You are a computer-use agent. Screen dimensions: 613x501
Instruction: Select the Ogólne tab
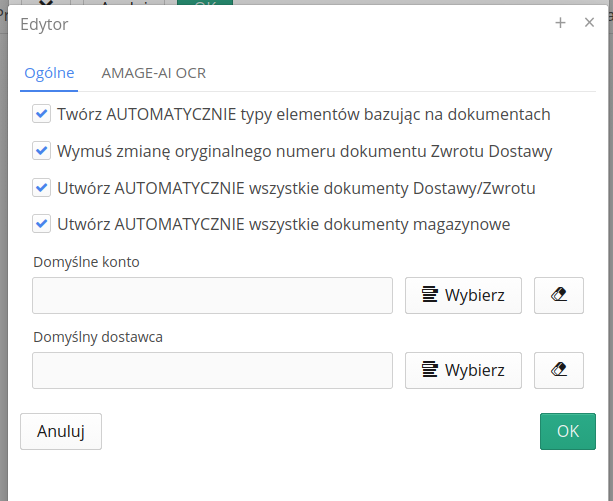(x=49, y=73)
